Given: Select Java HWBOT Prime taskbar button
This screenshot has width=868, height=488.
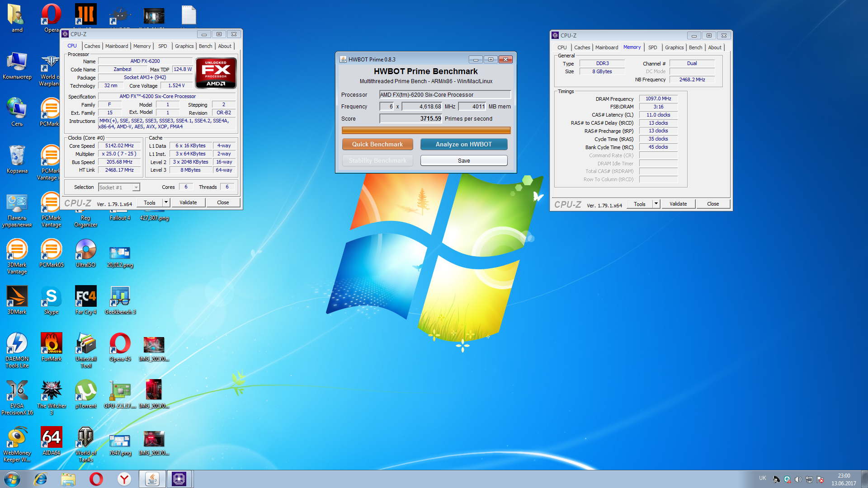Looking at the screenshot, I should pos(152,479).
